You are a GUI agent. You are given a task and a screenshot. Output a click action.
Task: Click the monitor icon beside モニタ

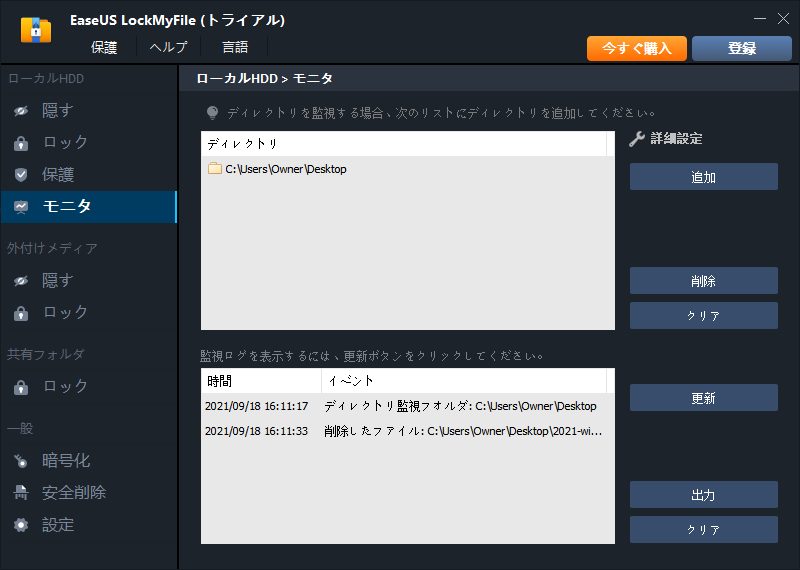pyautogui.click(x=21, y=207)
